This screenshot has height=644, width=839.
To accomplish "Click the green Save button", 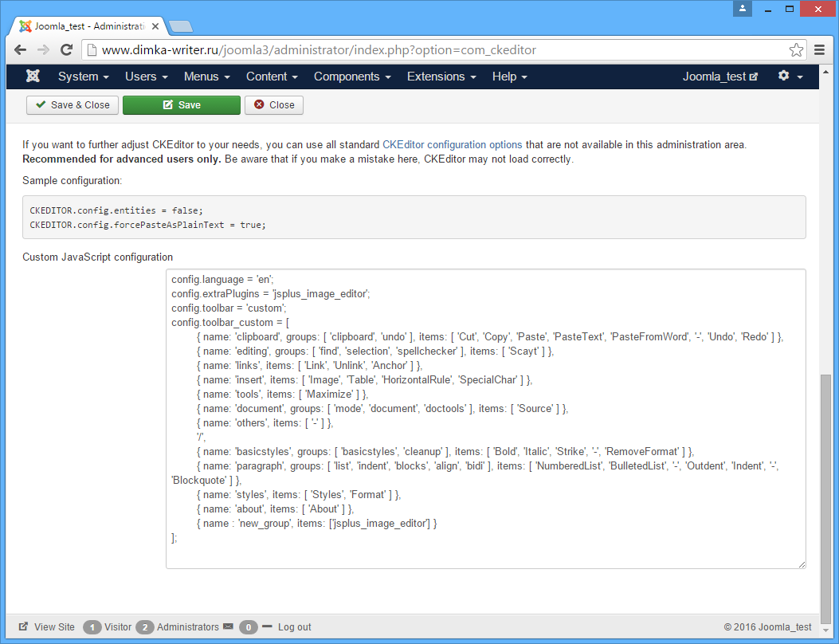I will tap(181, 105).
